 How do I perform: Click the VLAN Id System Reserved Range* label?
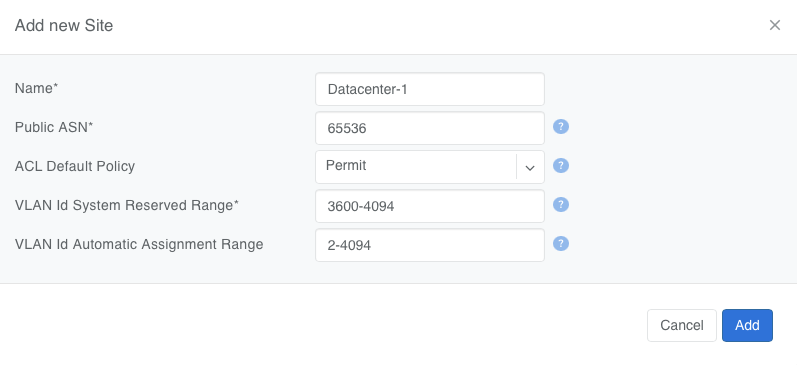[127, 205]
